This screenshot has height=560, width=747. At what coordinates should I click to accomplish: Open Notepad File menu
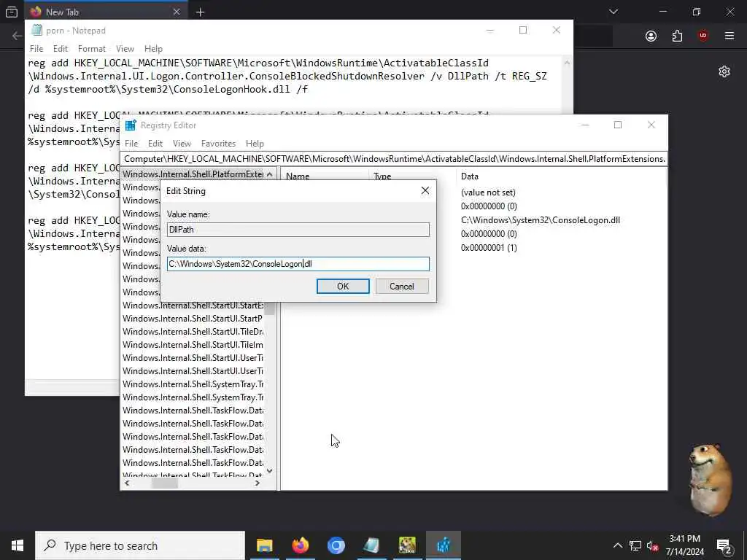tap(36, 49)
